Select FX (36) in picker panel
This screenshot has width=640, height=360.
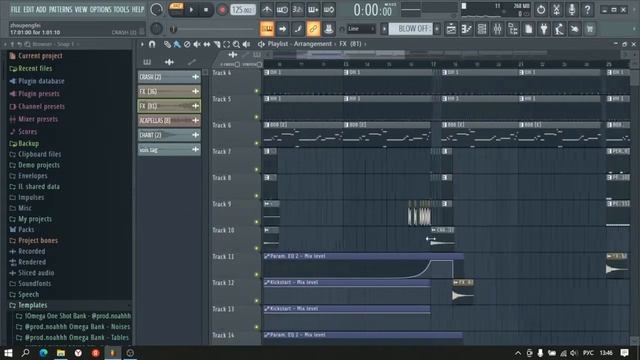(169, 91)
